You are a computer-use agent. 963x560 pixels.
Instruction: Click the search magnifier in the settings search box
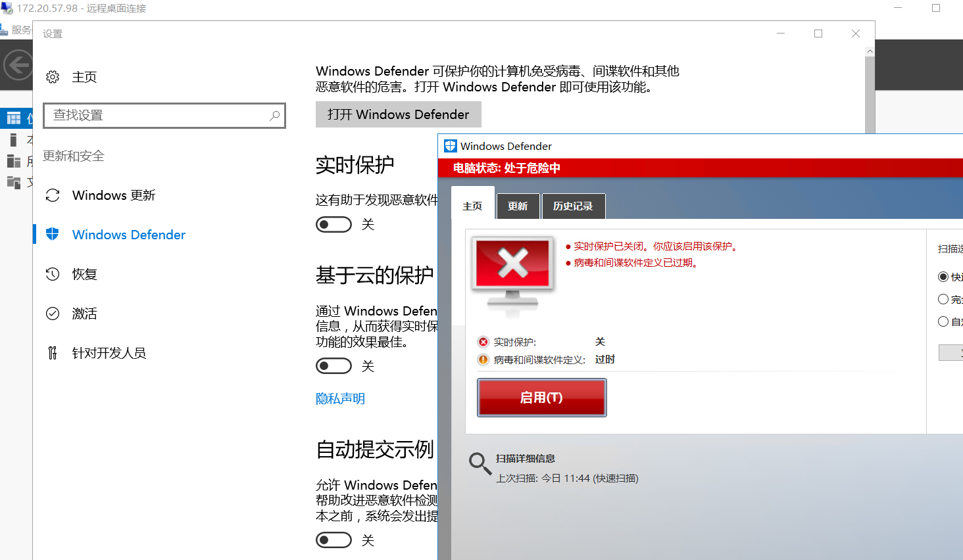275,116
